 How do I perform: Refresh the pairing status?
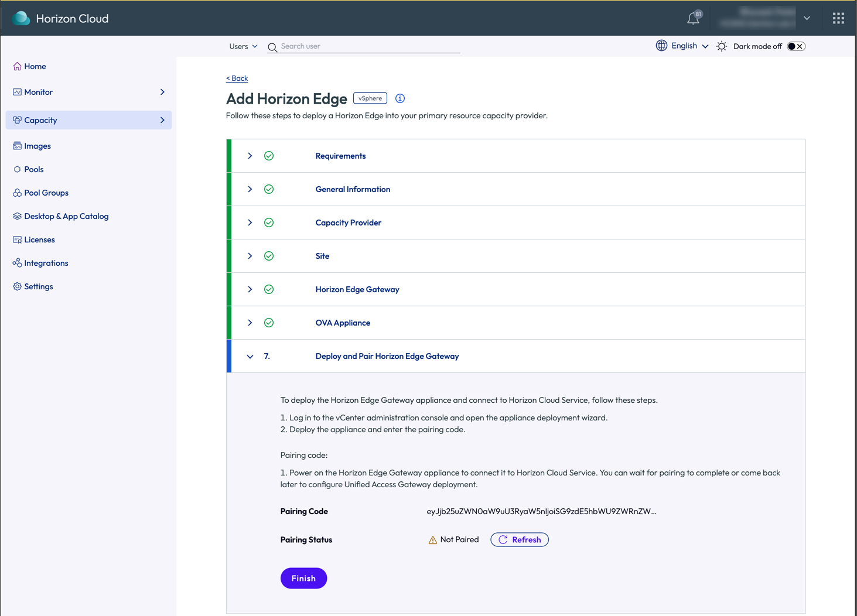click(x=520, y=540)
